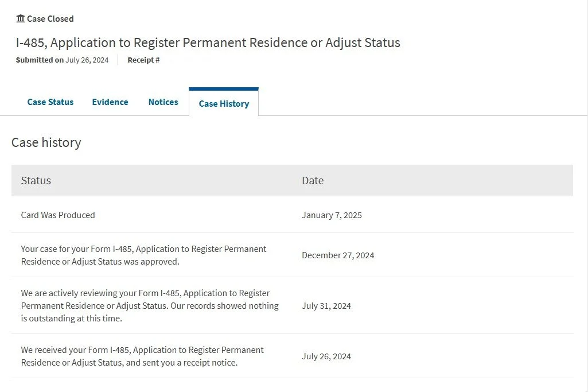Click the Case Closed building icon
The width and height of the screenshot is (588, 392).
point(21,19)
